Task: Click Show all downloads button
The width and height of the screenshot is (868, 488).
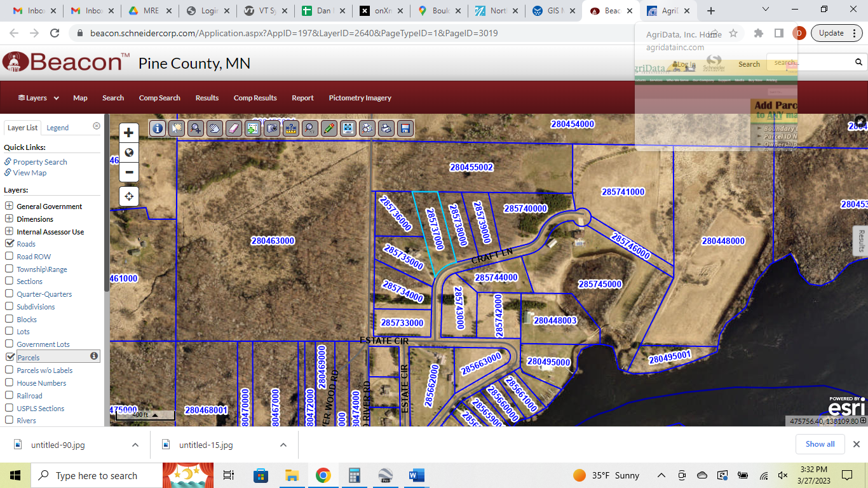Action: coord(820,444)
